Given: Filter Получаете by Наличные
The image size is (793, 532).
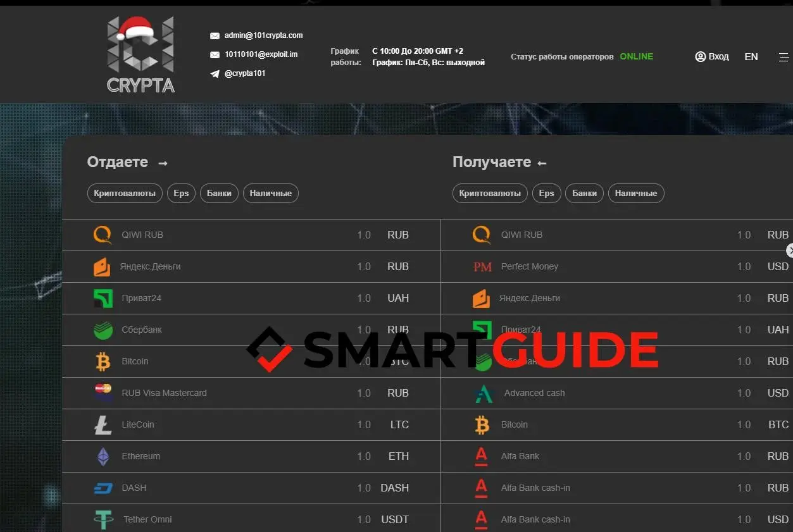Looking at the screenshot, I should [x=636, y=194].
